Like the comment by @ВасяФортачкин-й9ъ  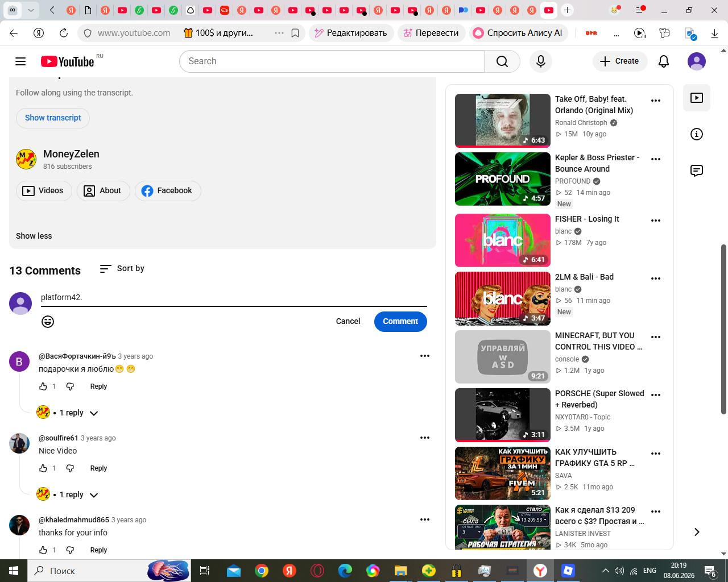[43, 386]
